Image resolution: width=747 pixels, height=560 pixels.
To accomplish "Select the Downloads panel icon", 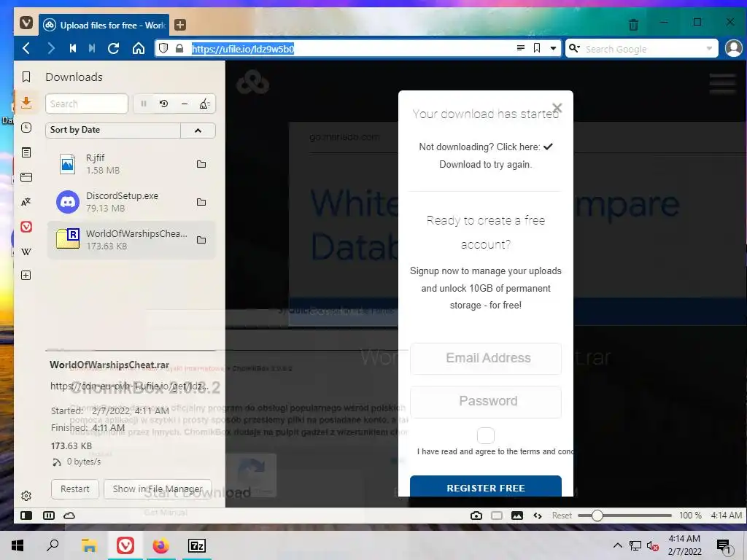I will (26, 102).
